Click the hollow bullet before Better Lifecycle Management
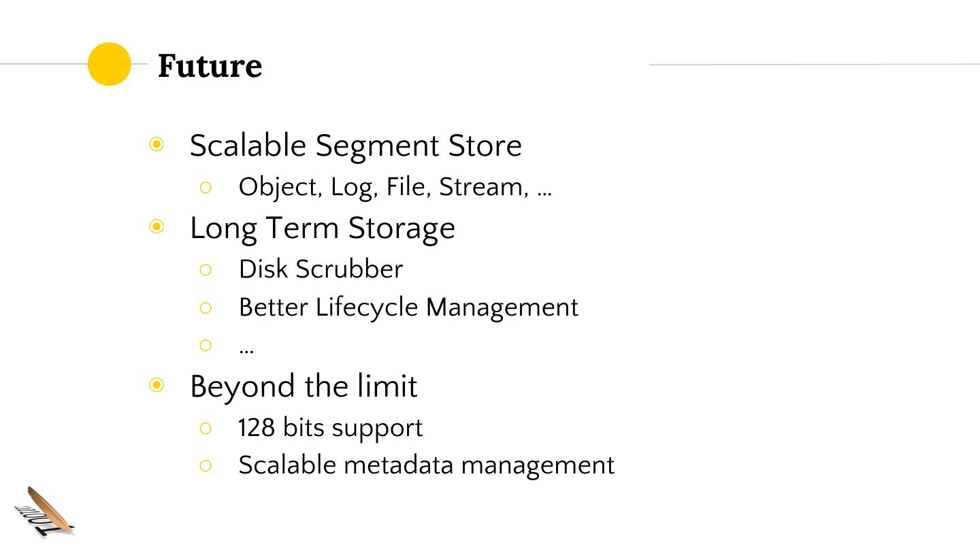Screen dimensions: 980x551 point(206,307)
